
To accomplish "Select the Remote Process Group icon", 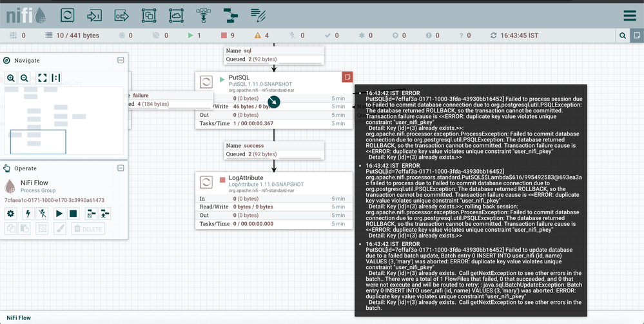I will tap(176, 15).
